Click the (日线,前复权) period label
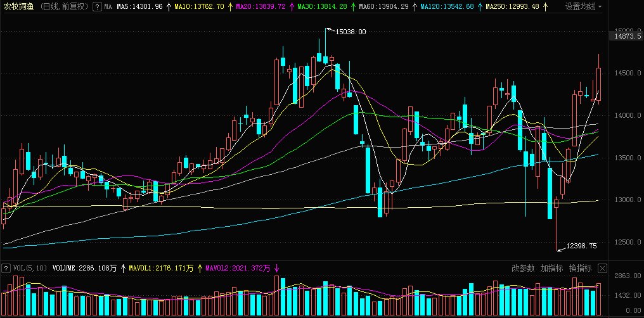The height and width of the screenshot is (318, 644). tap(65, 6)
